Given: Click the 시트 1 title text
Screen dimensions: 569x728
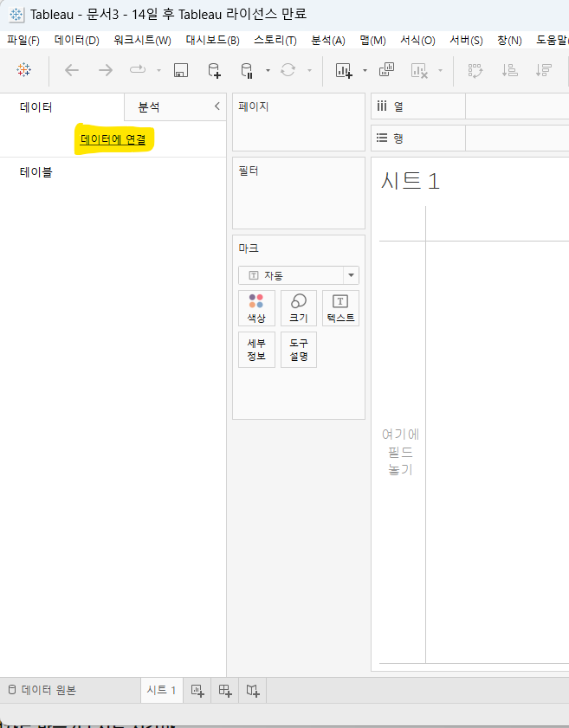Looking at the screenshot, I should (411, 181).
